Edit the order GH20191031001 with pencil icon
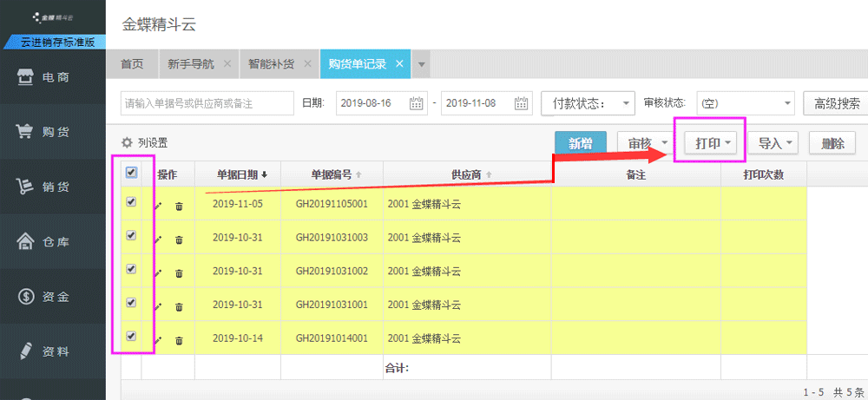 click(158, 306)
